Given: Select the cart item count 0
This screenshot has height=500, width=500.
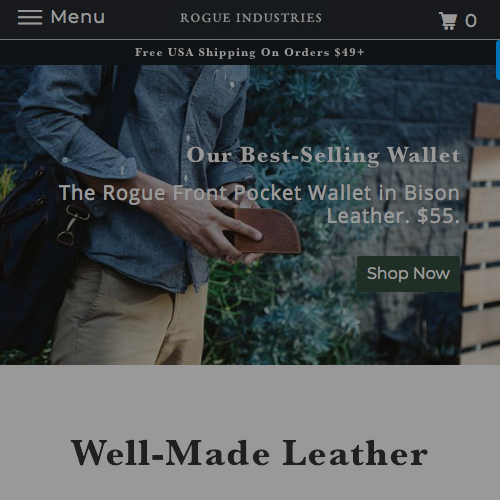Looking at the screenshot, I should click(x=471, y=21).
